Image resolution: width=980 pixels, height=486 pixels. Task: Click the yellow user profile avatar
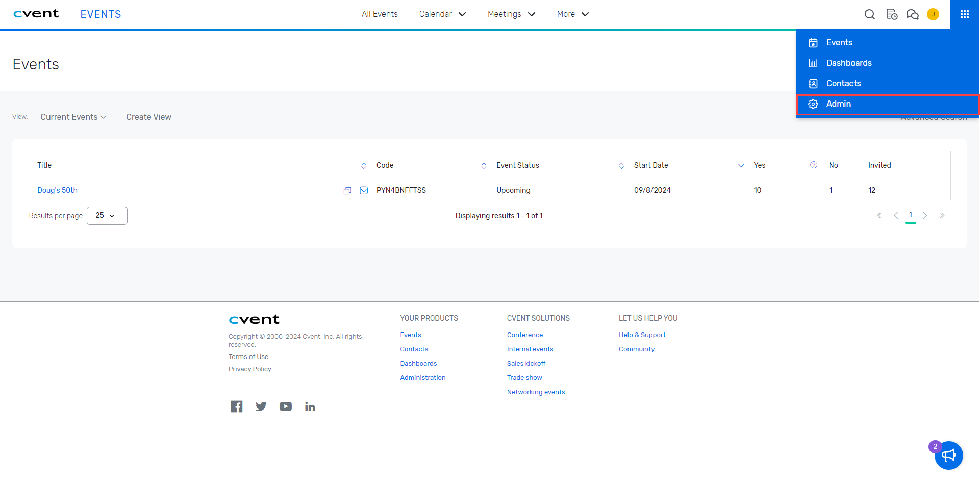[x=933, y=14]
